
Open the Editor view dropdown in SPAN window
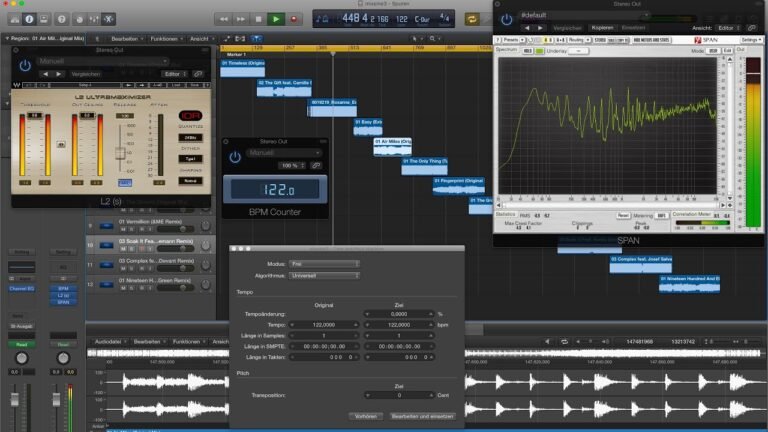(729, 28)
